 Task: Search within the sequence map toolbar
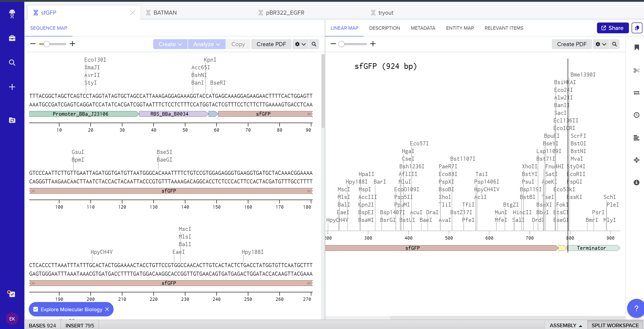click(314, 44)
